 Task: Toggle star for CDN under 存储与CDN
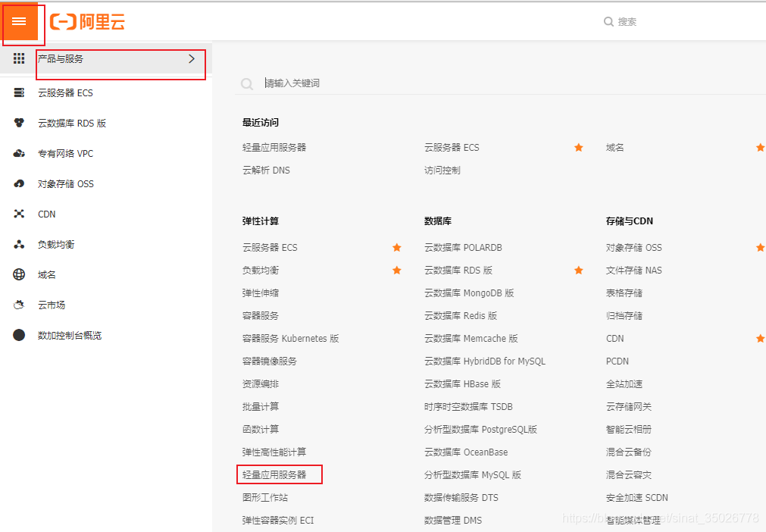(x=761, y=339)
